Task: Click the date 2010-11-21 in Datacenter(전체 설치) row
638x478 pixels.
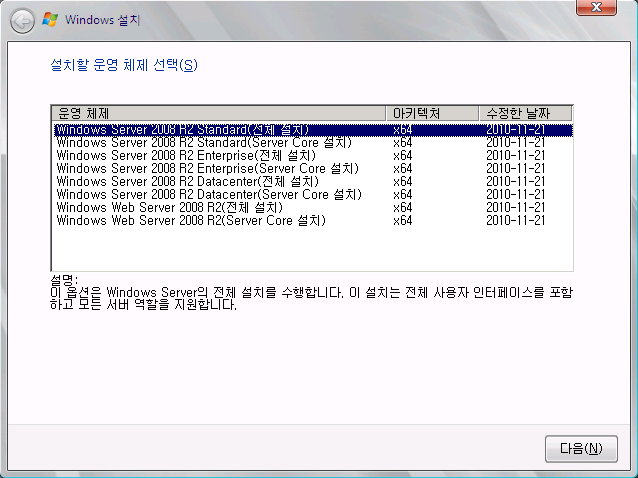Action: click(x=516, y=182)
